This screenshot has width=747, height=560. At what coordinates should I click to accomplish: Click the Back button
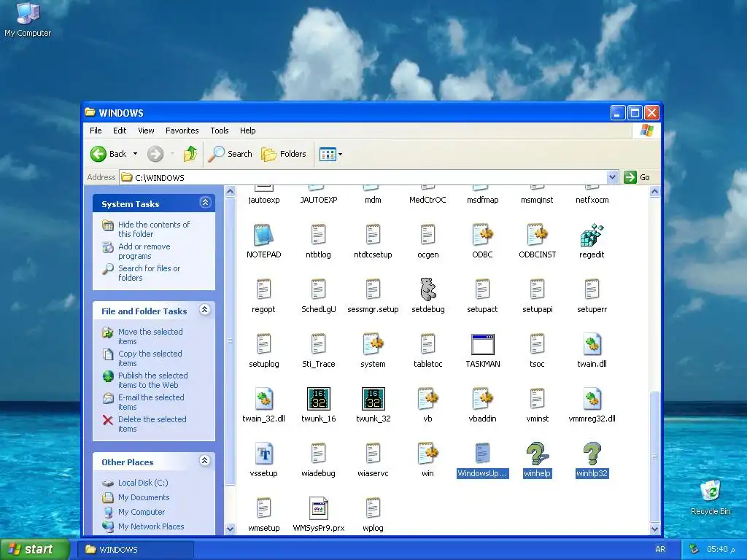pos(109,154)
